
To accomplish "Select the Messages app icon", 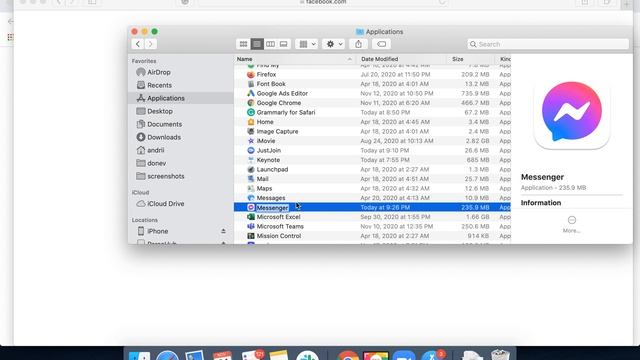I will coord(251,198).
